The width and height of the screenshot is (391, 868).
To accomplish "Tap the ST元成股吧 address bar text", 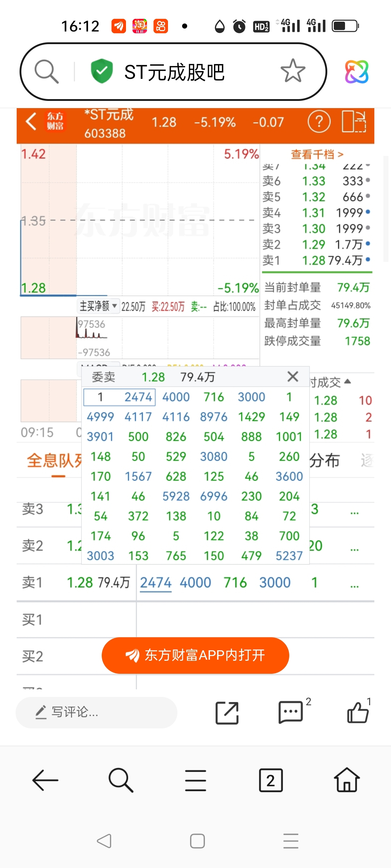I will [x=174, y=72].
